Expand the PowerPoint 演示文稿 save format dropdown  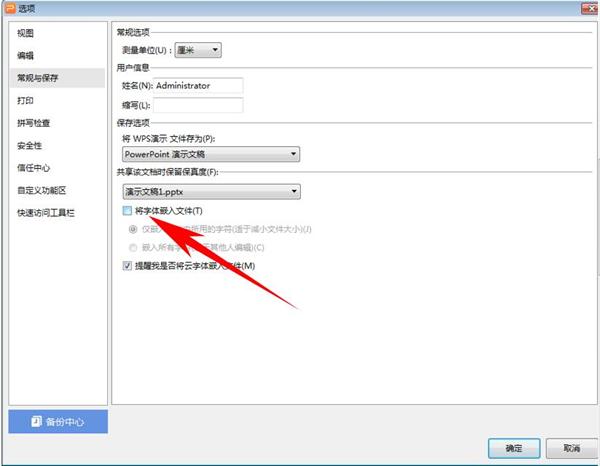pyautogui.click(x=211, y=154)
